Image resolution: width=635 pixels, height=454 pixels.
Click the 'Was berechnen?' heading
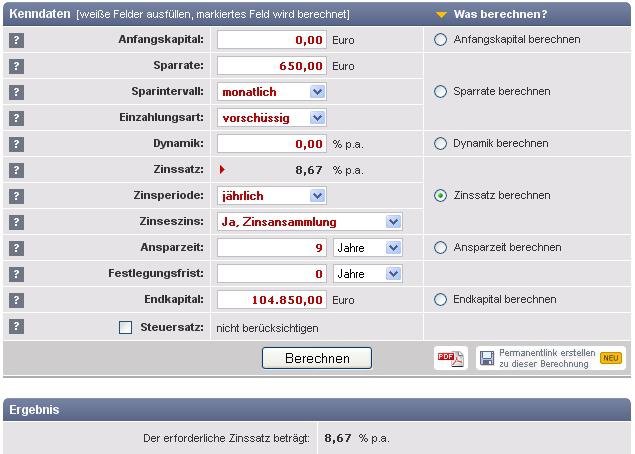coord(500,14)
